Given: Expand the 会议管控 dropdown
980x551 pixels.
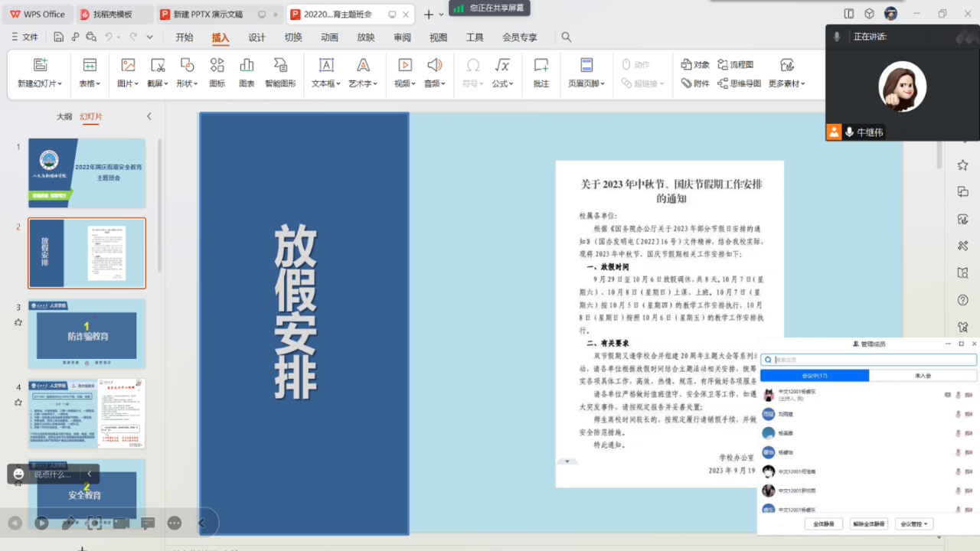Looking at the screenshot, I should point(915,524).
